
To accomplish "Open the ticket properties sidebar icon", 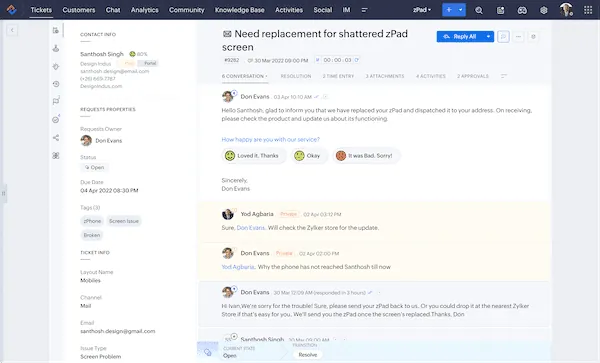I will click(x=56, y=30).
